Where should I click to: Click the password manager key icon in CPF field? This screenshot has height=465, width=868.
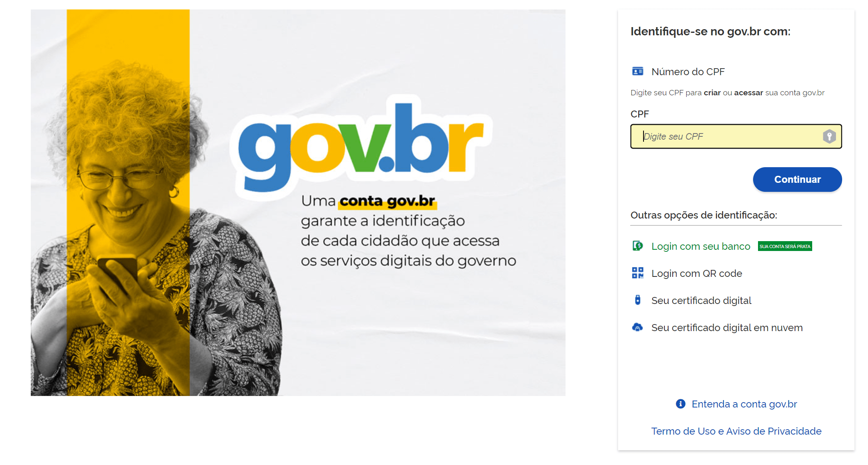click(829, 136)
